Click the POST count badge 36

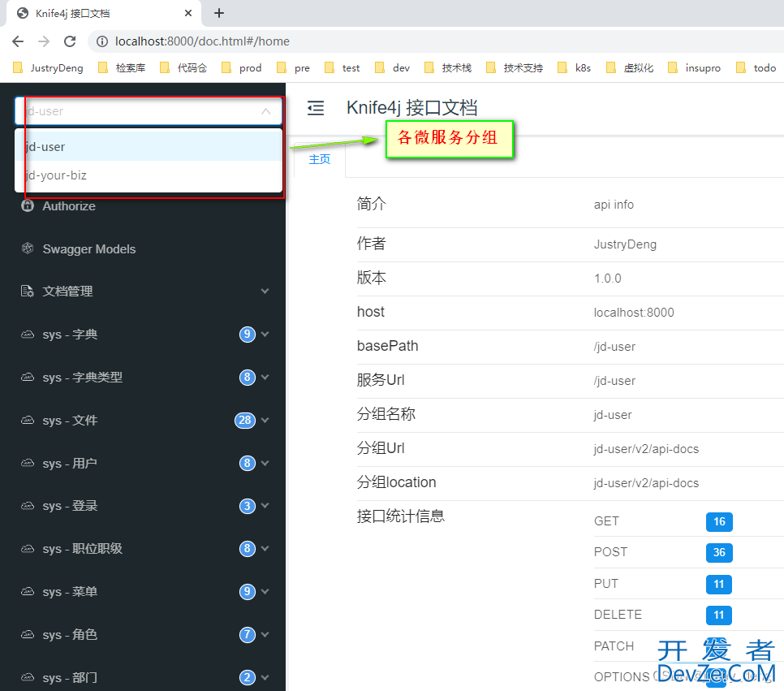coord(719,552)
